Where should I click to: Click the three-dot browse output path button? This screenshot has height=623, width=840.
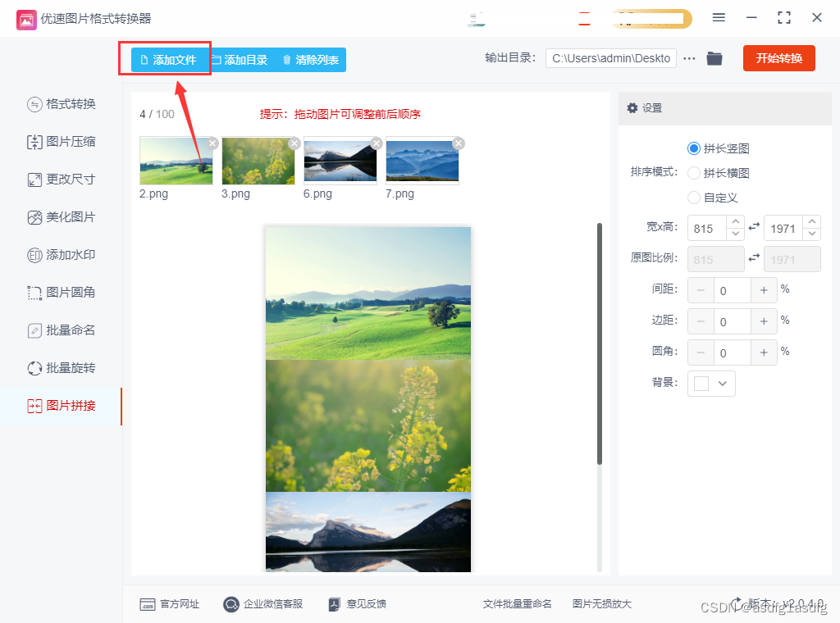689,58
